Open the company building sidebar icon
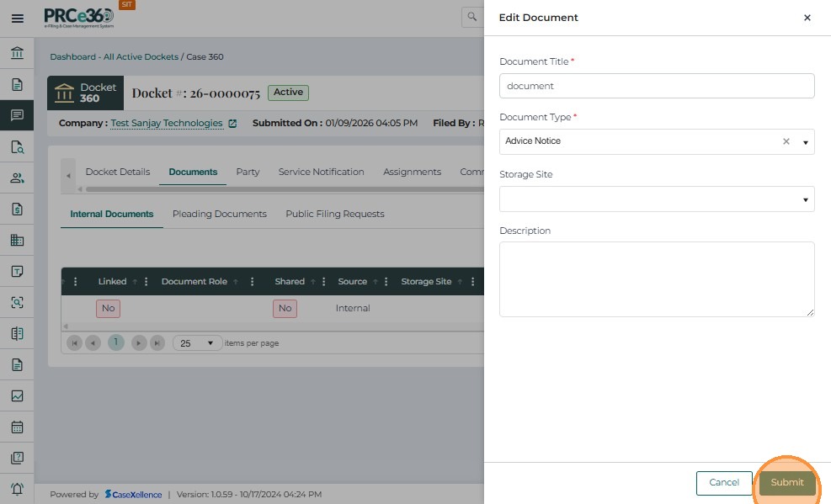 pos(17,240)
